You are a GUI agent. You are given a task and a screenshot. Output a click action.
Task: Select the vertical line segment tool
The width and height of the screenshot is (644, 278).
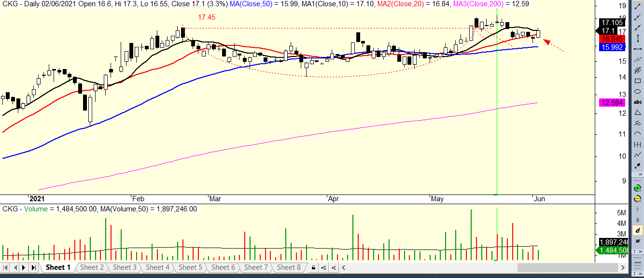pyautogui.click(x=638, y=38)
